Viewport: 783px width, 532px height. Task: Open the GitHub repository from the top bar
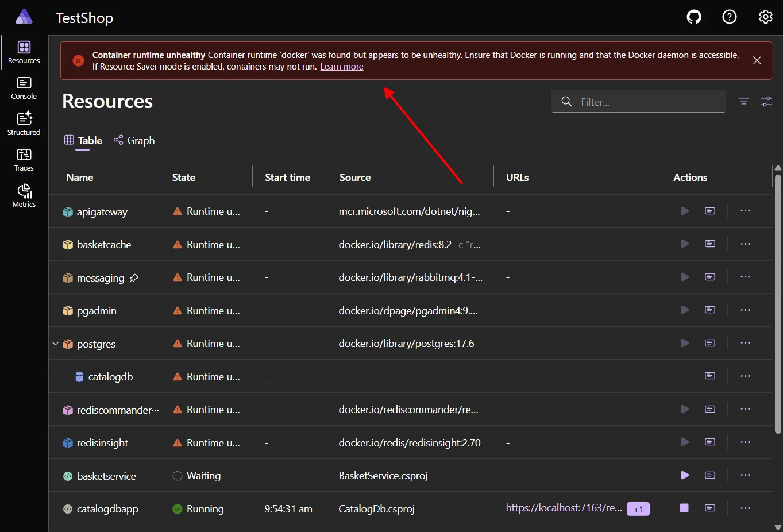pyautogui.click(x=693, y=17)
